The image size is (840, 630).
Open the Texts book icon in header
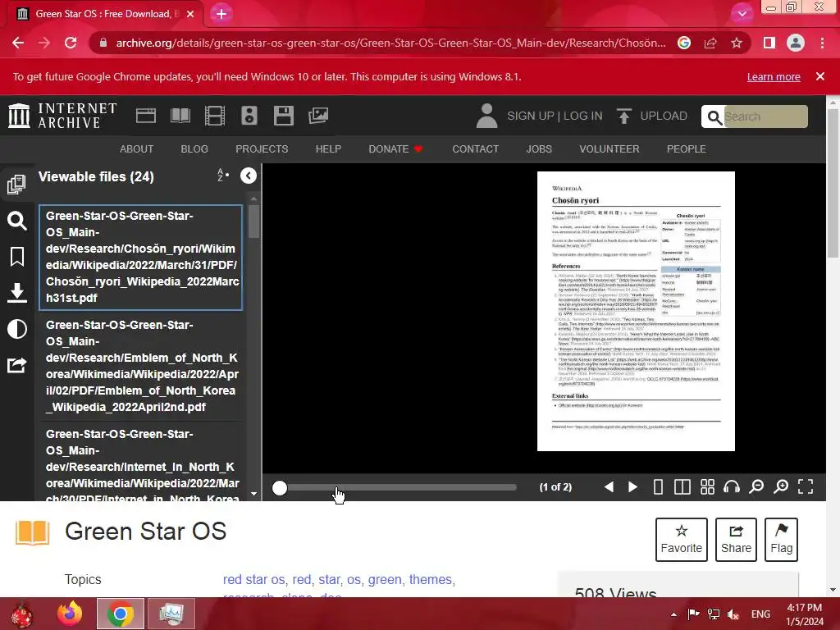tap(180, 116)
